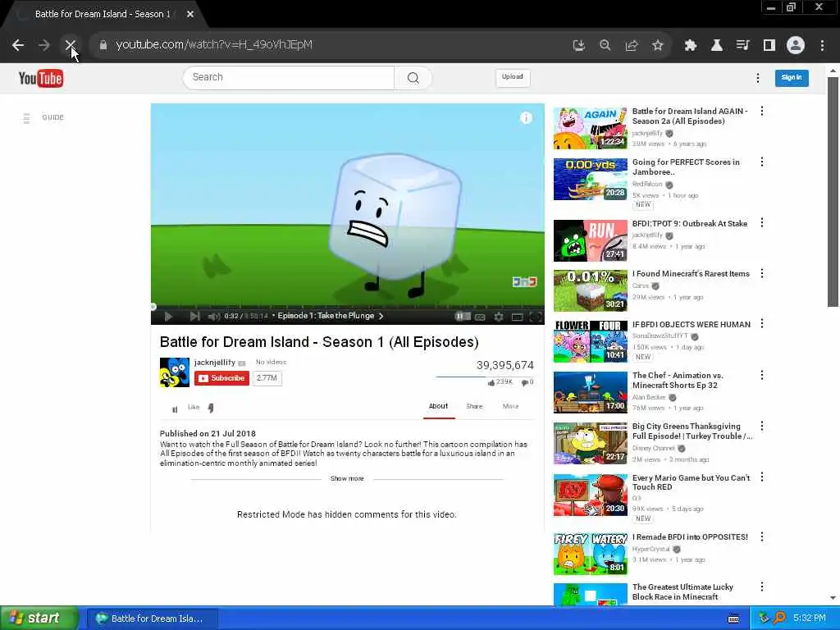Switch to the About tab
The width and height of the screenshot is (840, 630).
438,407
